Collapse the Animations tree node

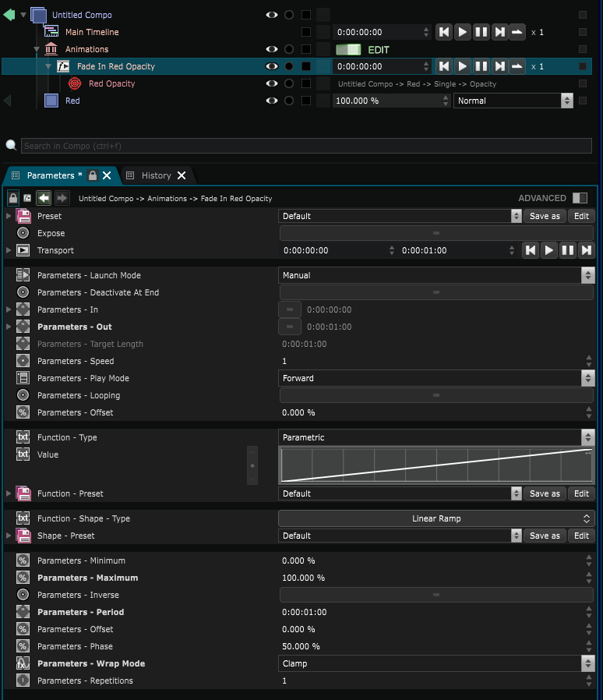37,49
